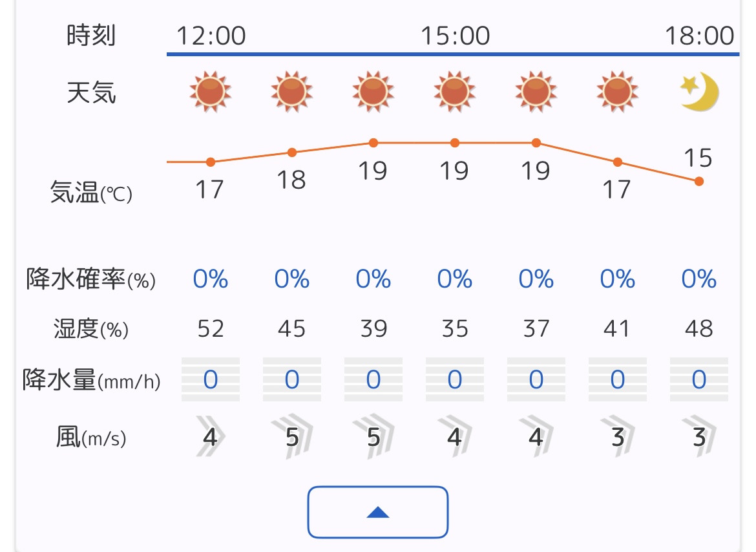
Task: Click the 15 degree temperature point on the graph
Action: pos(699,181)
